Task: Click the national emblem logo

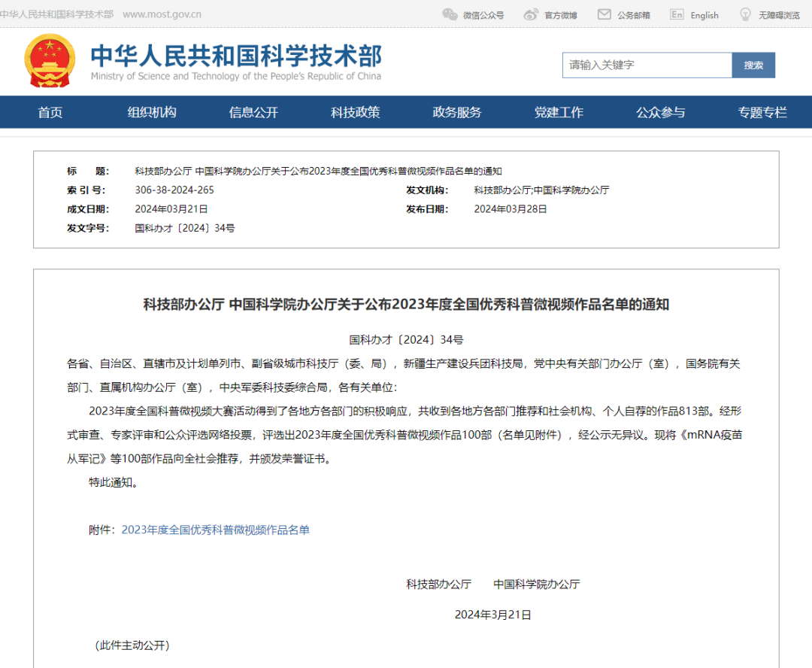Action: pos(50,61)
